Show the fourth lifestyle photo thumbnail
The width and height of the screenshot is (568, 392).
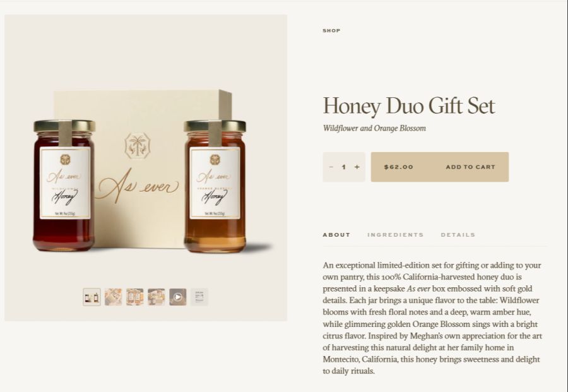click(x=157, y=297)
